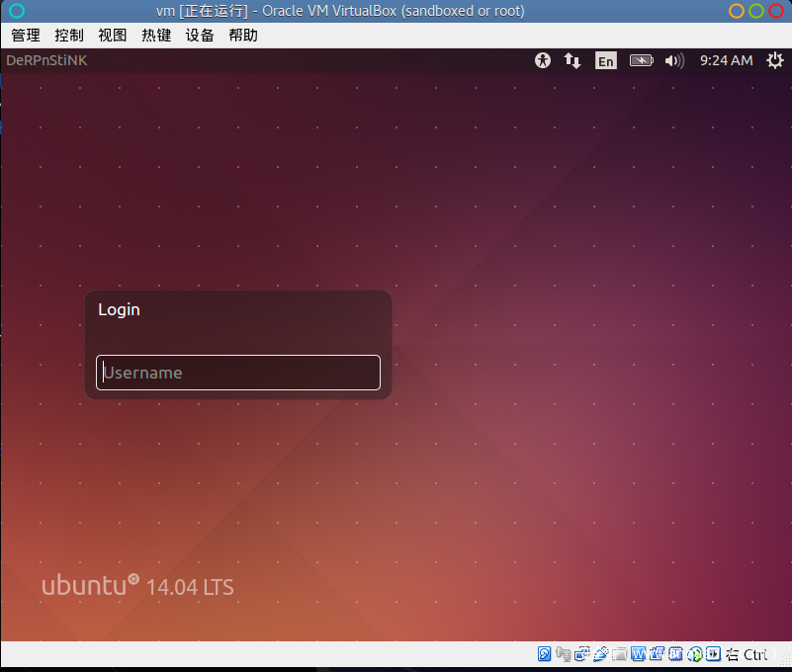Click the keyboard capture down-arrow status icon

point(713,654)
